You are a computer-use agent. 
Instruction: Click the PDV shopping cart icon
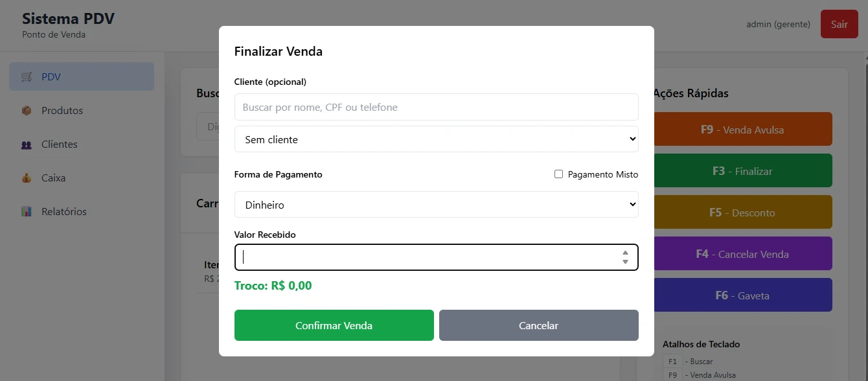coord(27,77)
